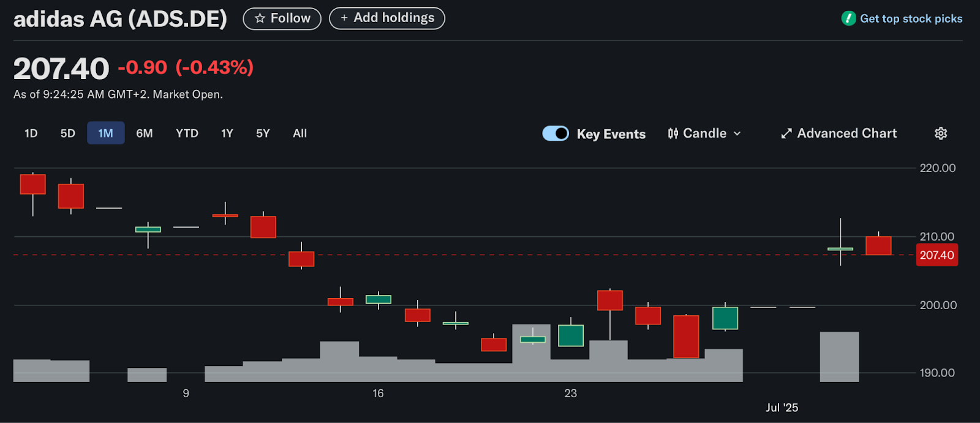Show the All time range
This screenshot has width=980, height=423.
click(x=300, y=133)
